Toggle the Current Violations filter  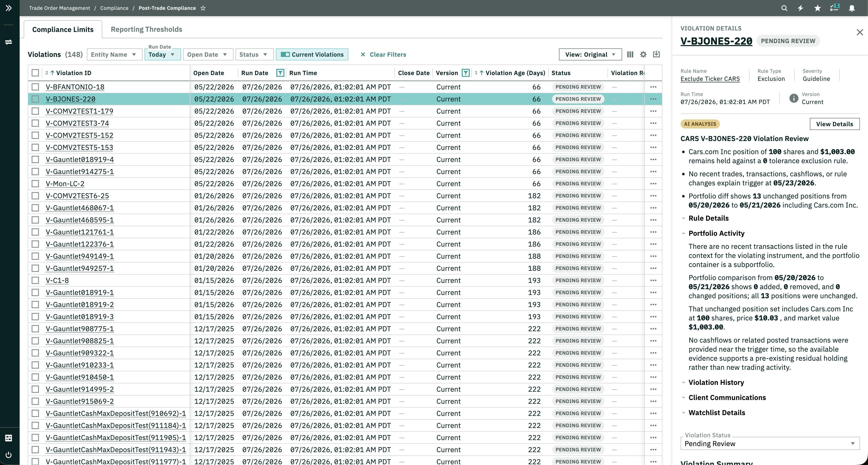[312, 55]
